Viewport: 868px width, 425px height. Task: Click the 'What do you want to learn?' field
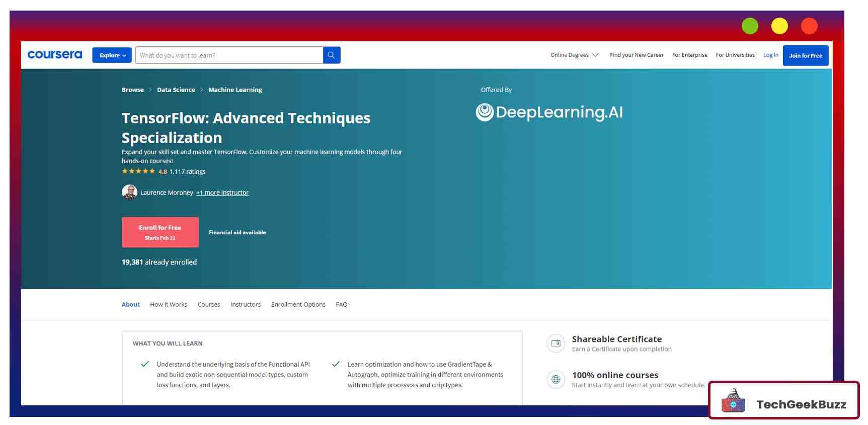tap(229, 55)
